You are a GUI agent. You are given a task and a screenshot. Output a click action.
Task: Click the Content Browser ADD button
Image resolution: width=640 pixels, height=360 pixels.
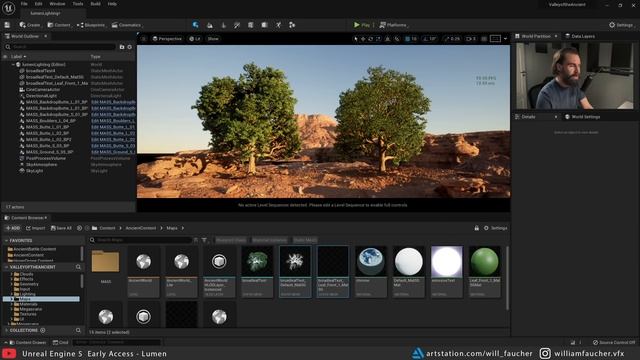click(x=13, y=228)
